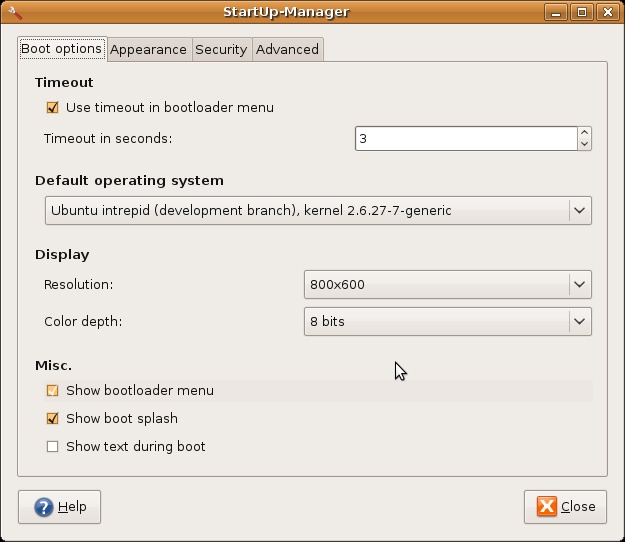
Task: Open the Resolution 800x600 dropdown
Action: coord(448,285)
